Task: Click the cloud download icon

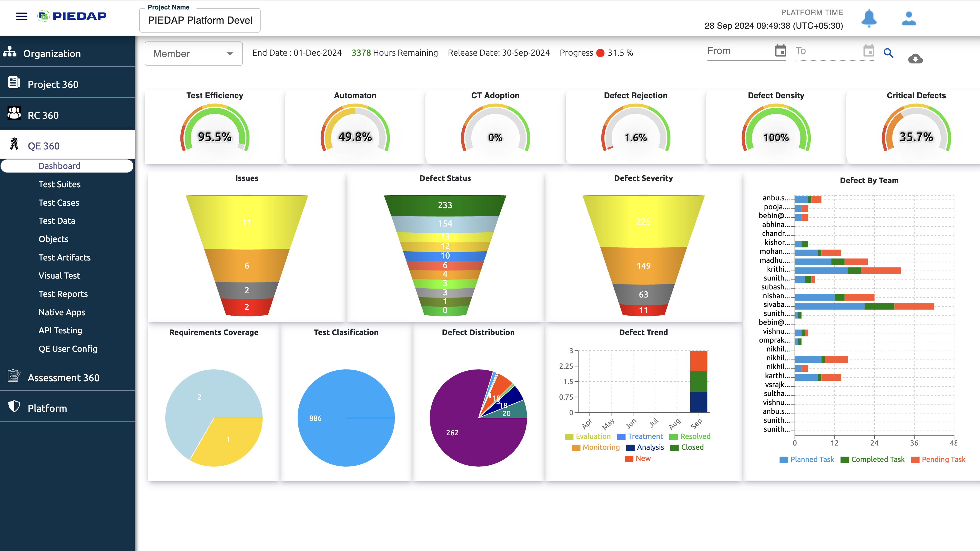Action: tap(915, 58)
